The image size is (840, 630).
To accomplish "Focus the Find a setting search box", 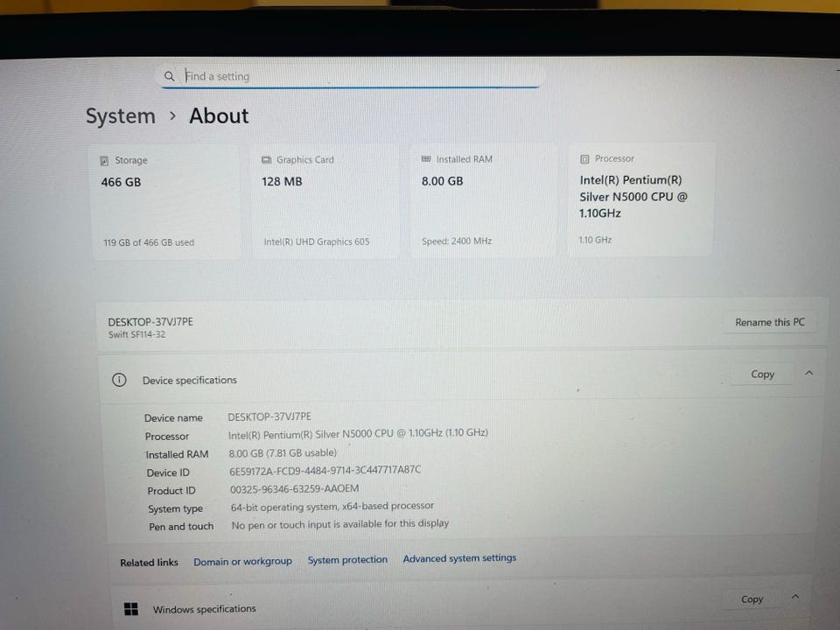I will point(351,76).
